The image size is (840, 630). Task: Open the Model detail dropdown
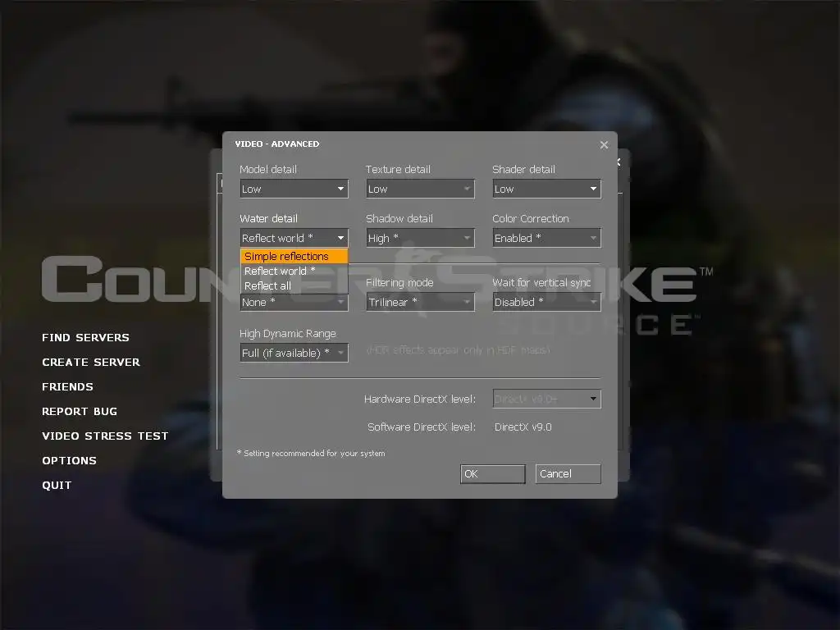294,189
